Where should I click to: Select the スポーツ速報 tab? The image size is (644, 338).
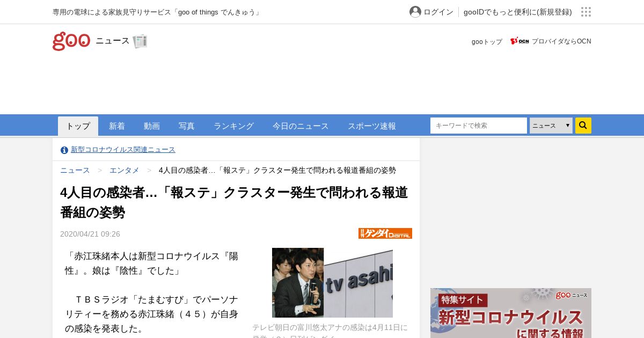tap(372, 126)
